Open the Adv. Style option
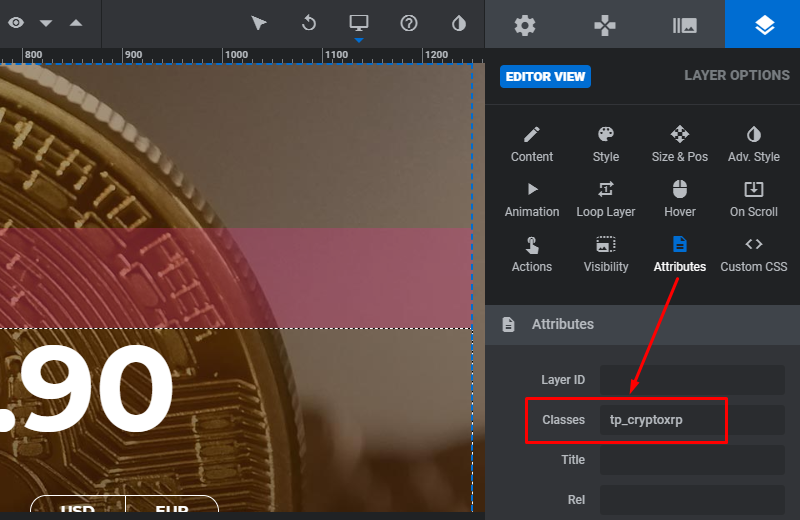The width and height of the screenshot is (800, 520). [x=754, y=144]
